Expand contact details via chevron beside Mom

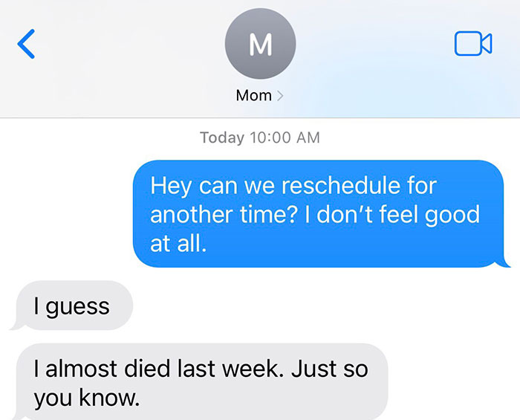click(x=281, y=96)
